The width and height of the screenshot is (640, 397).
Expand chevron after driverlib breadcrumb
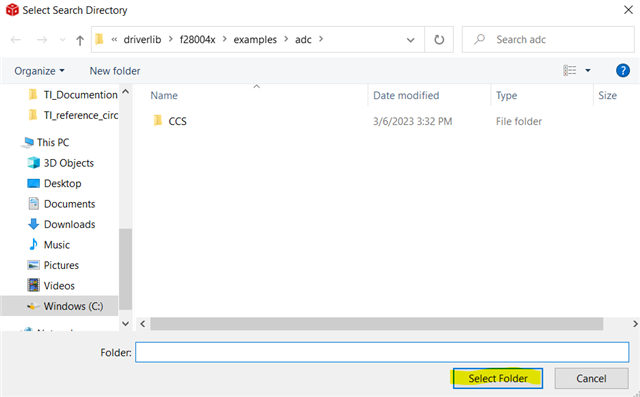[171, 39]
